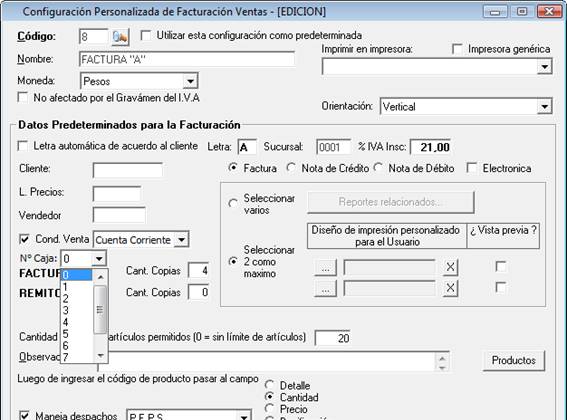Open the first print design browse (...) button
Viewport: 567px width, 420px height.
(325, 268)
